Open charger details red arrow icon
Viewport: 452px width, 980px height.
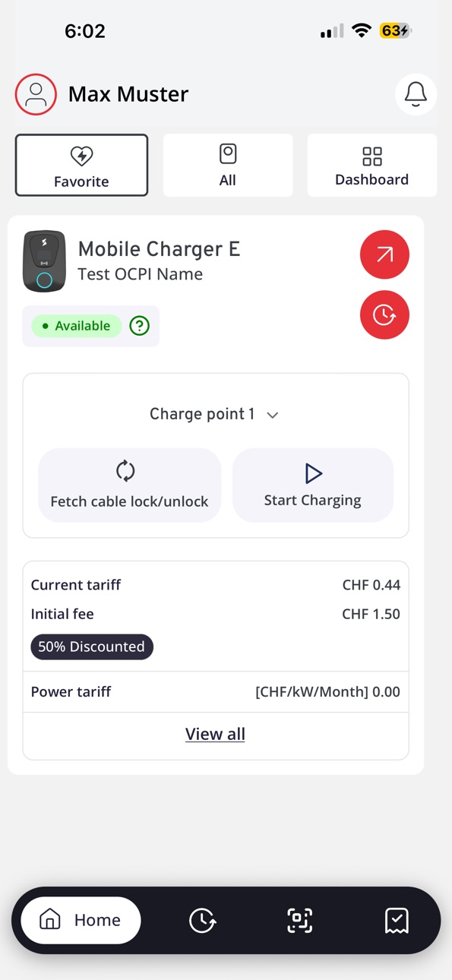click(384, 254)
